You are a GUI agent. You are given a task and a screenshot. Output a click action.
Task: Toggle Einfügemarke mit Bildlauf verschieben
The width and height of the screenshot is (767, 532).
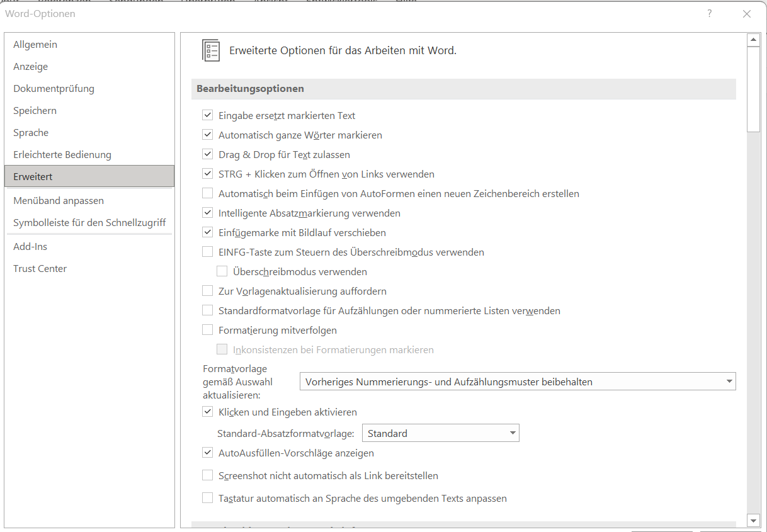[207, 232]
